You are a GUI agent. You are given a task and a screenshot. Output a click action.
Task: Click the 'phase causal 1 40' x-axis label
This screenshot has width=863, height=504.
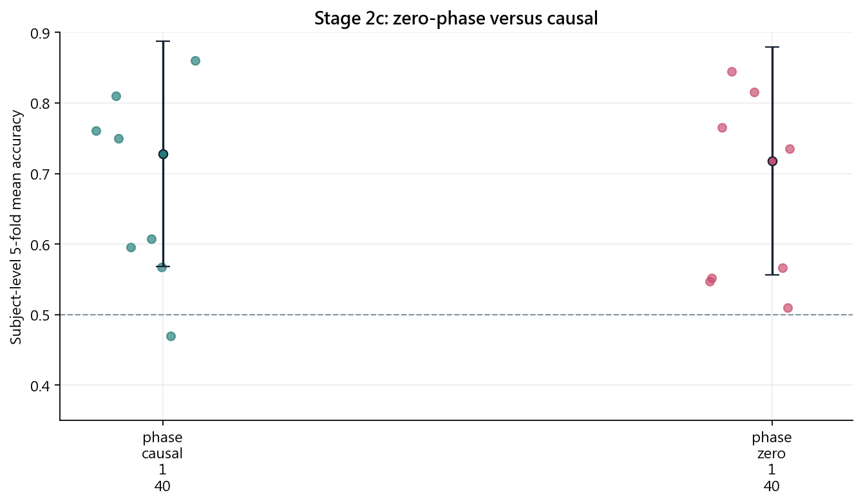162,462
